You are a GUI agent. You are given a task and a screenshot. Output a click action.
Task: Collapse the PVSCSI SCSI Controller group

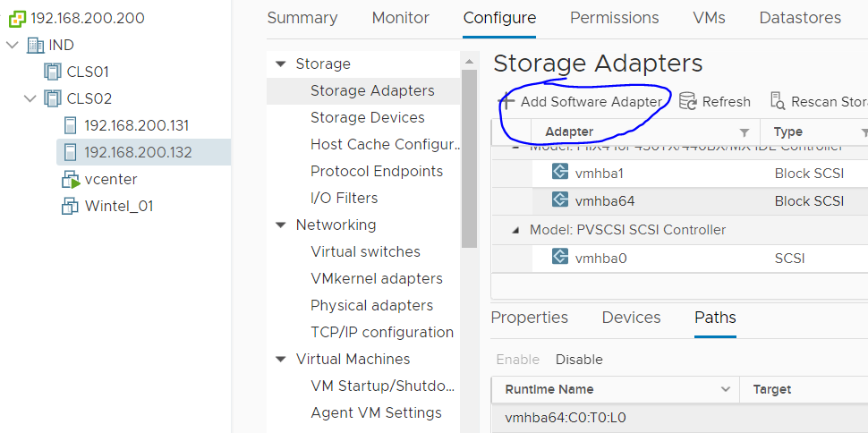tap(516, 230)
